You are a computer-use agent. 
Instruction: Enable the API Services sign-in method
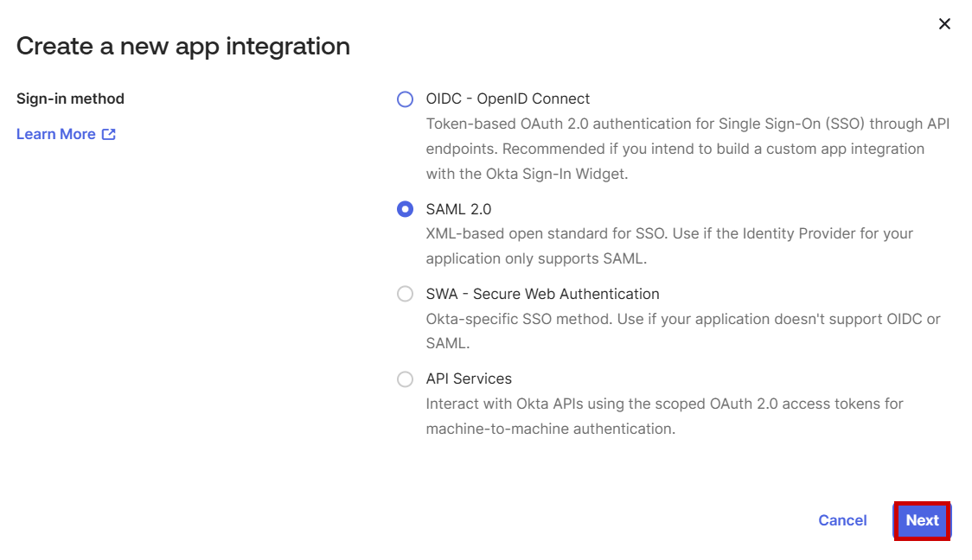[x=406, y=379]
